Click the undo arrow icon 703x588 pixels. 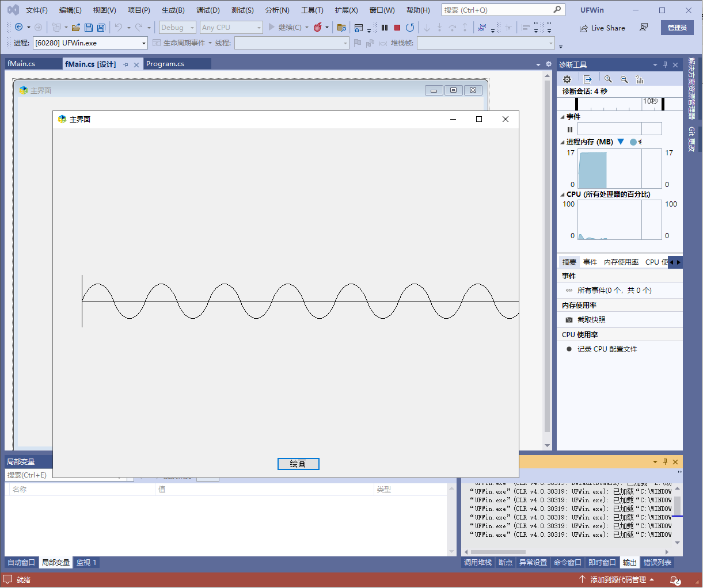pos(119,27)
